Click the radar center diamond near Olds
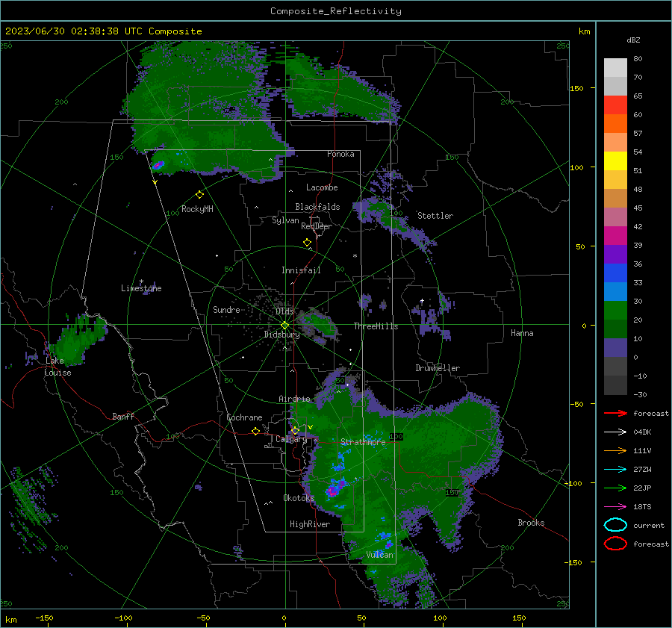The image size is (672, 628). click(284, 326)
